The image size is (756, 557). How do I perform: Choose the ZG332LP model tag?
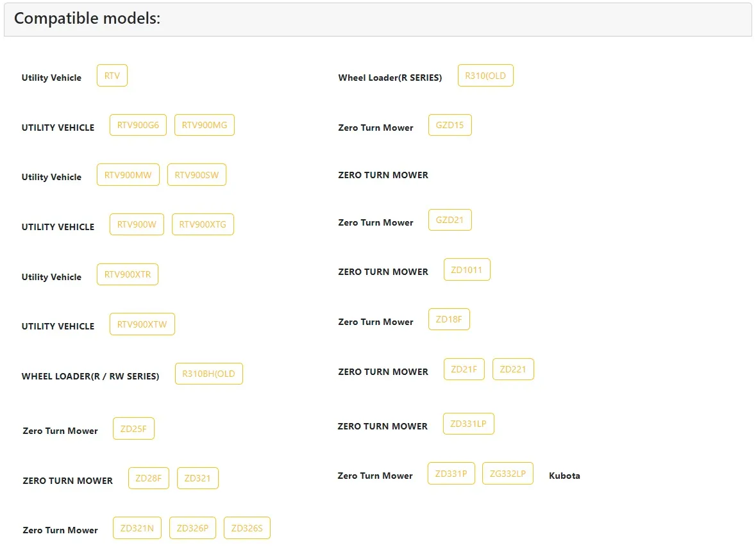(507, 474)
